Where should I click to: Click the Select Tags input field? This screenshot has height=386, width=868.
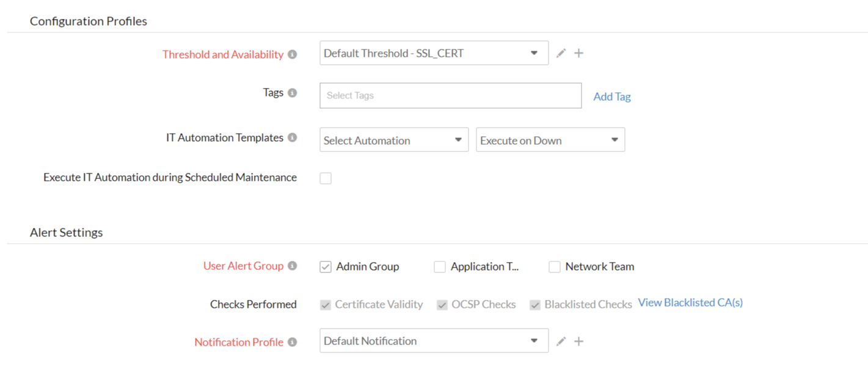point(450,96)
